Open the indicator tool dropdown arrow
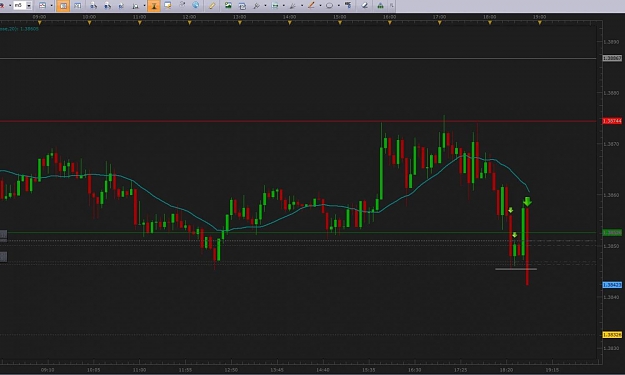Screen dimensions: 625x375 (265, 6)
